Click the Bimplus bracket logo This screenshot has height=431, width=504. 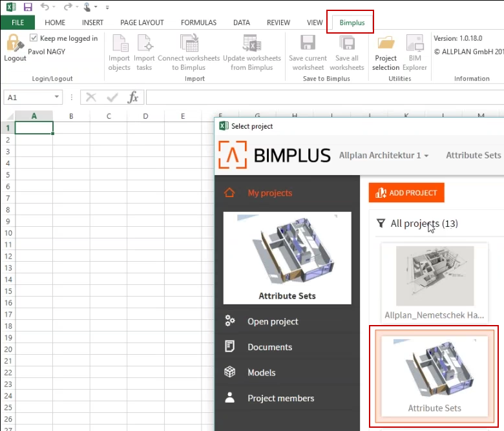(x=233, y=155)
